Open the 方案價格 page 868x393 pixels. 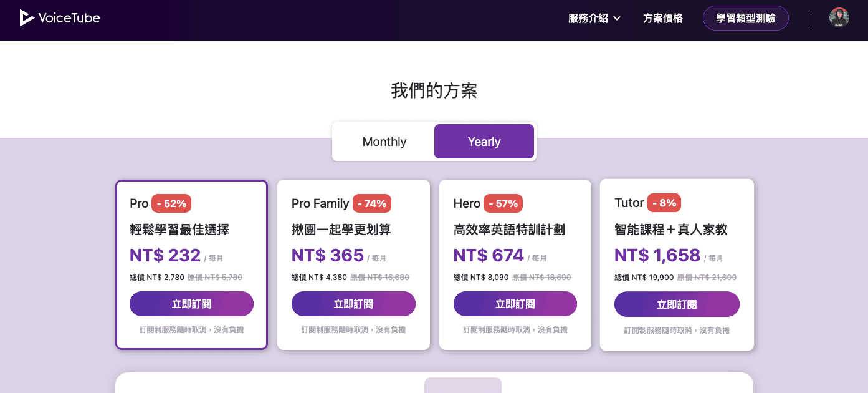(x=663, y=18)
